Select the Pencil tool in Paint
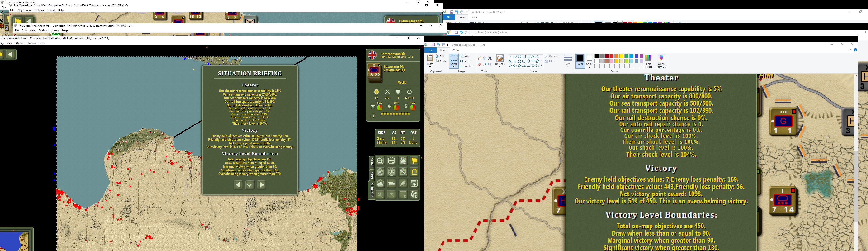868x251 pixels. click(479, 58)
